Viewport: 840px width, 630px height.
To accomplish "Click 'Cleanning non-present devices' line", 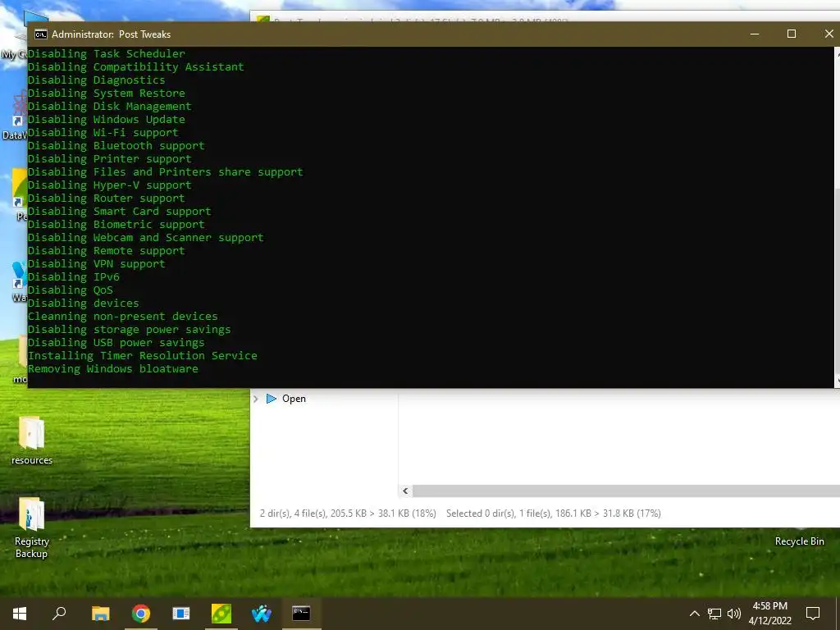I will click(123, 317).
